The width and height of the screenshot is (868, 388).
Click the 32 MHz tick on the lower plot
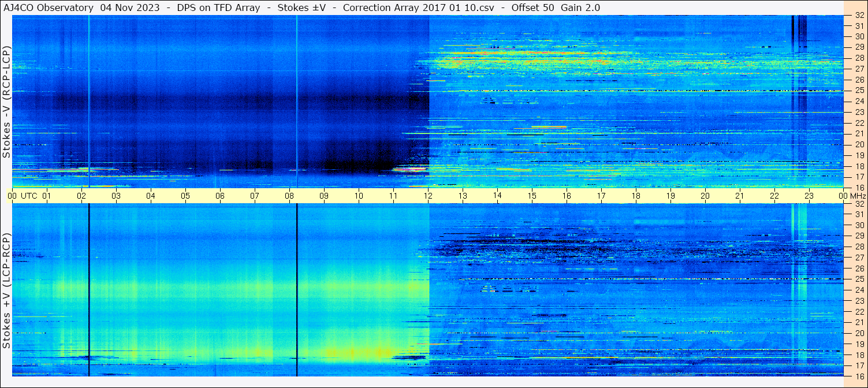(x=859, y=204)
